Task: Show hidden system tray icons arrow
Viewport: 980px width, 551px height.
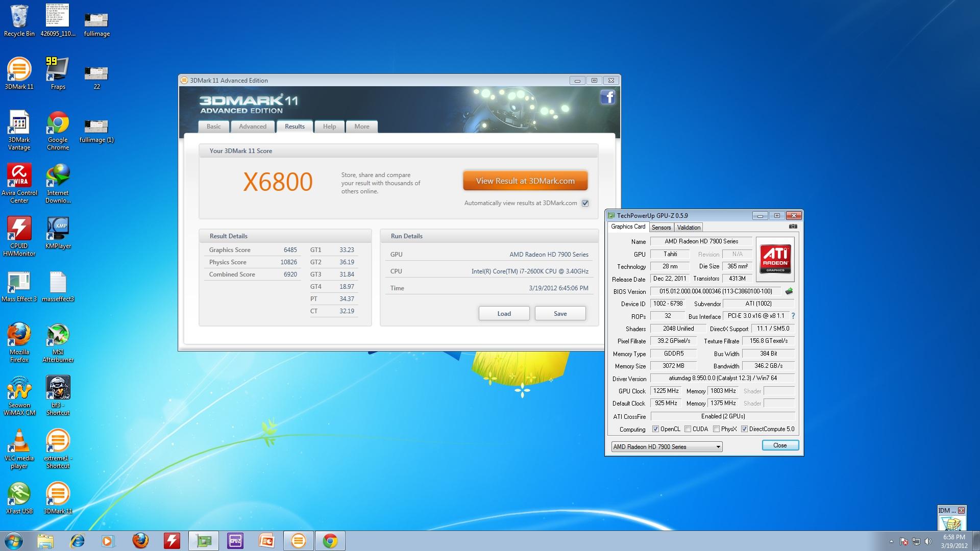Action: pyautogui.click(x=891, y=541)
